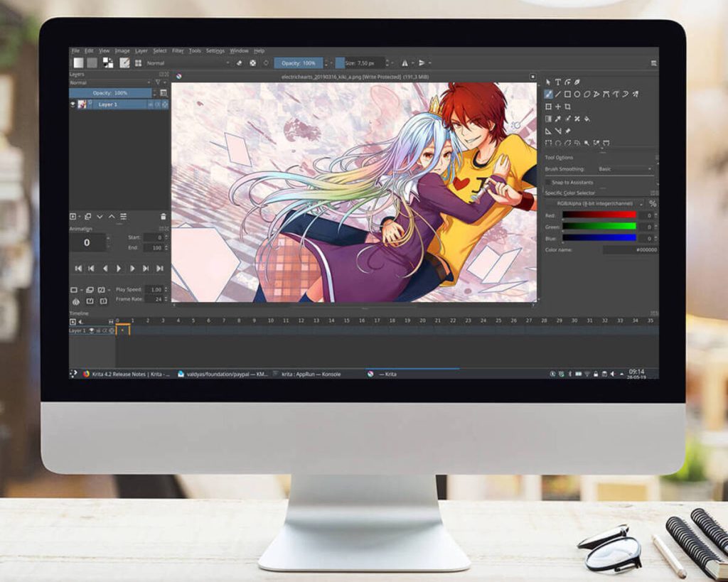The width and height of the screenshot is (728, 582).
Task: Open layer blending mode dropdown
Action: tap(110, 82)
